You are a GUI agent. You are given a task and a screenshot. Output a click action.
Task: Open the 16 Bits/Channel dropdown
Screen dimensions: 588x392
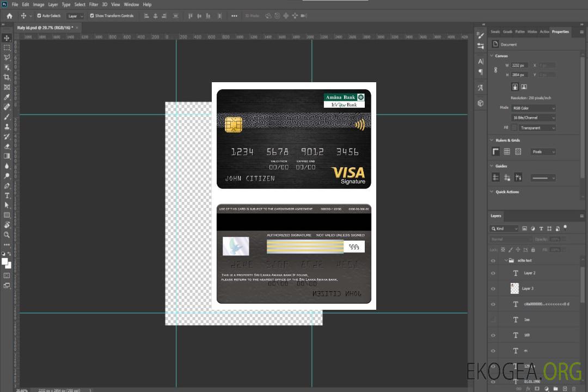(x=533, y=118)
